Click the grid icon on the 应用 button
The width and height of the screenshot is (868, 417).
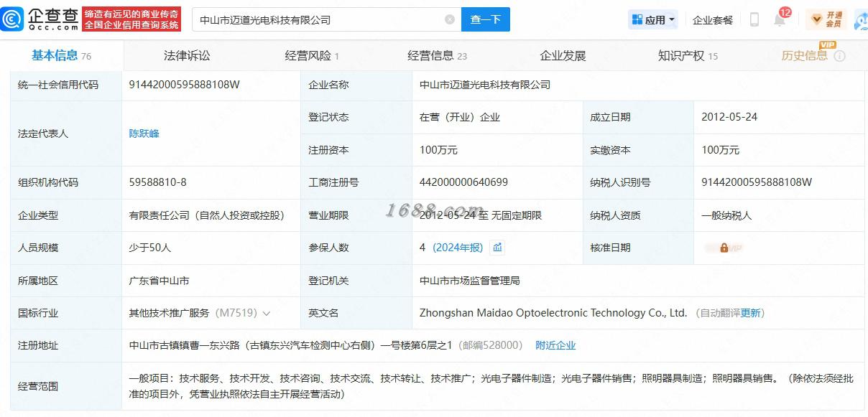pyautogui.click(x=637, y=19)
